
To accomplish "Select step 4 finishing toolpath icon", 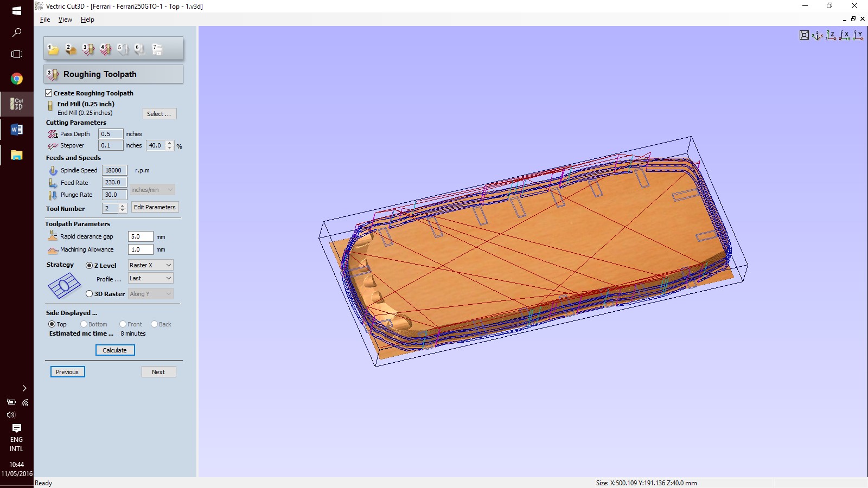I will click(106, 49).
